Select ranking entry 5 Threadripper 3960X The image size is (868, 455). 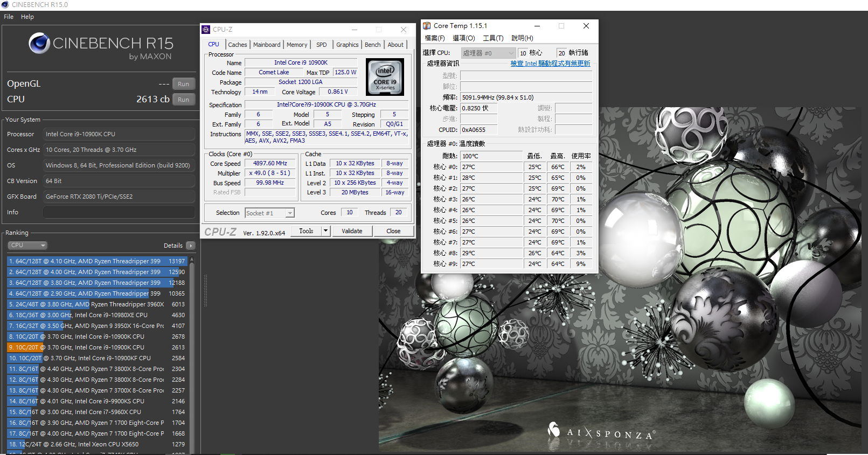tap(96, 304)
